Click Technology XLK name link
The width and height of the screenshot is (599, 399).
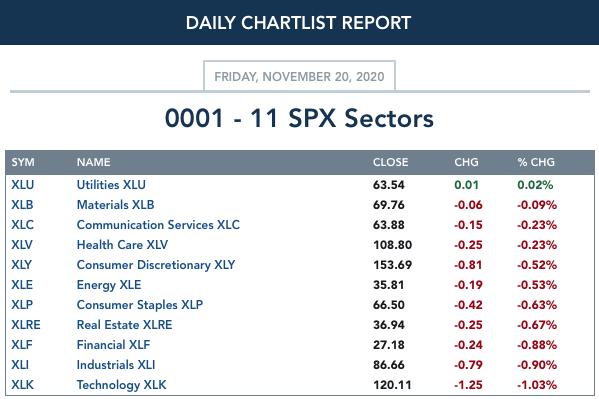coord(121,385)
